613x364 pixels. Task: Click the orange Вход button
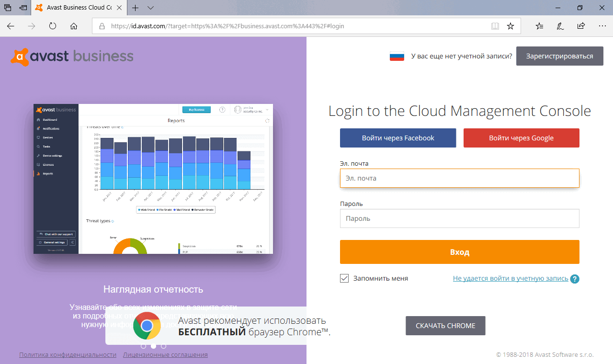point(460,252)
